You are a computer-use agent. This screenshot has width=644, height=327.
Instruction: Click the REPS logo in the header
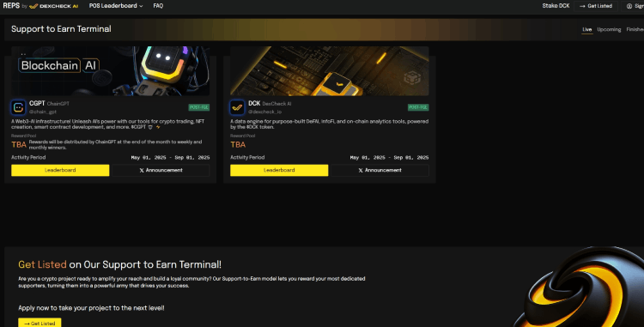tap(11, 6)
